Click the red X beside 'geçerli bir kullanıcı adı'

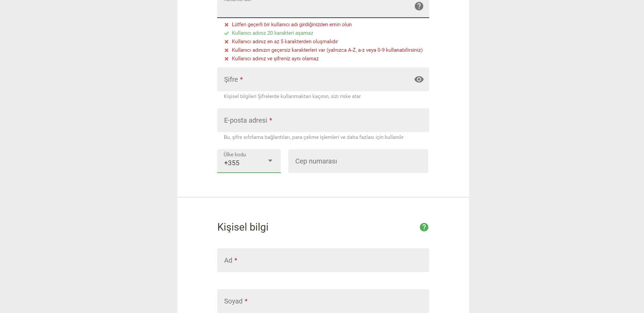(x=226, y=25)
